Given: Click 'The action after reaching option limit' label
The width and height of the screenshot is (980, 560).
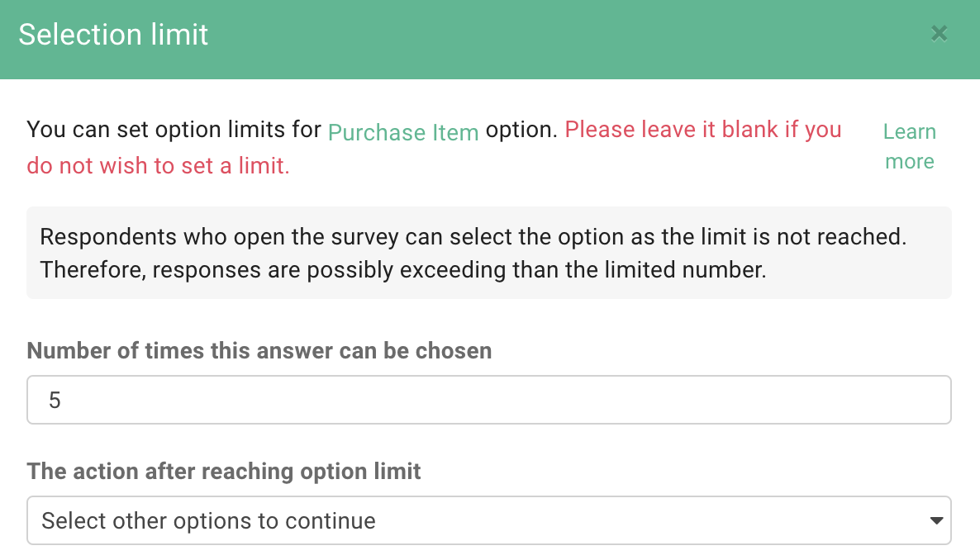Looking at the screenshot, I should pyautogui.click(x=224, y=471).
